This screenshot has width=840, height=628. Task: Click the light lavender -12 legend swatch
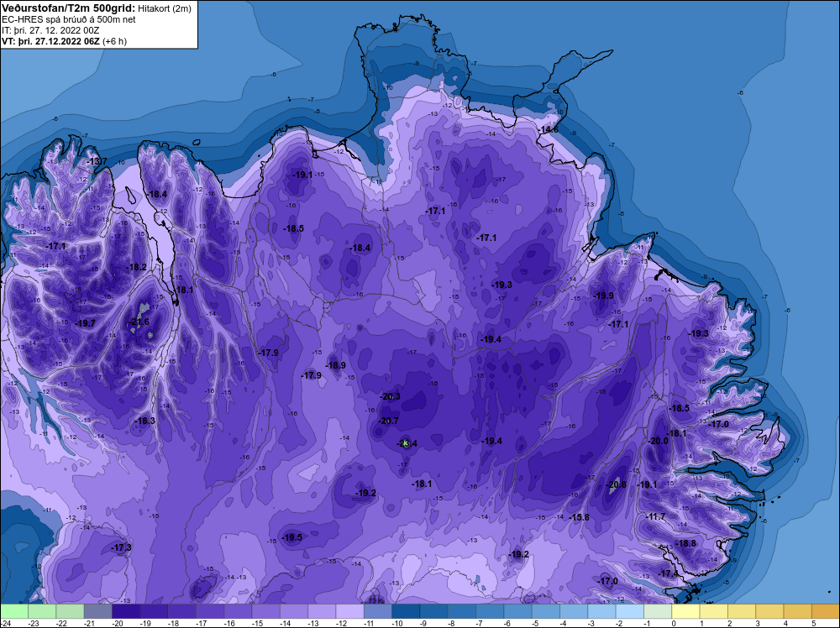[349, 611]
